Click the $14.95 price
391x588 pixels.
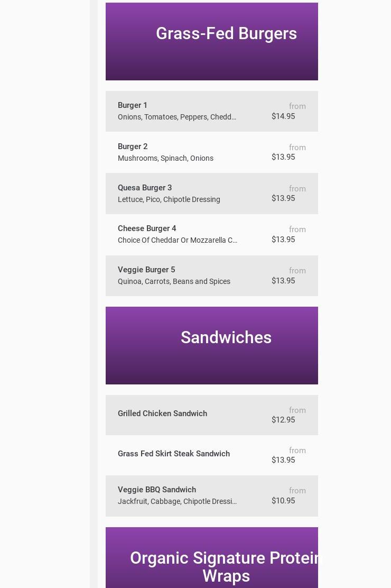point(283,116)
